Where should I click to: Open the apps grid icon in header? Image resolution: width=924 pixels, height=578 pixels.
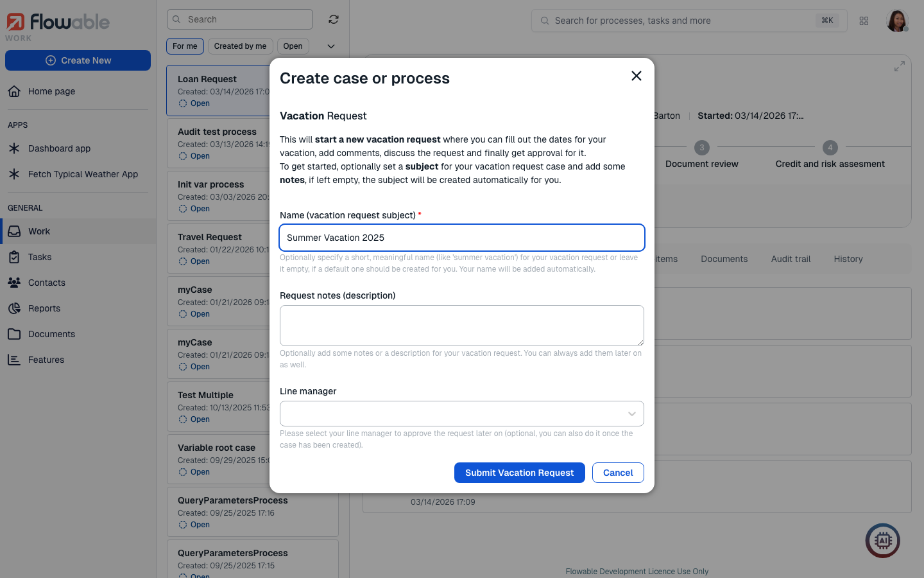tap(864, 21)
